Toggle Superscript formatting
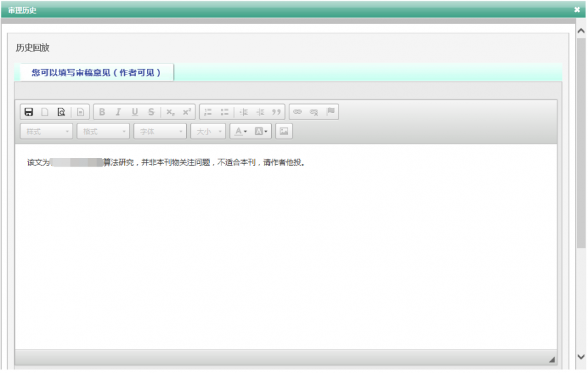 coord(187,112)
